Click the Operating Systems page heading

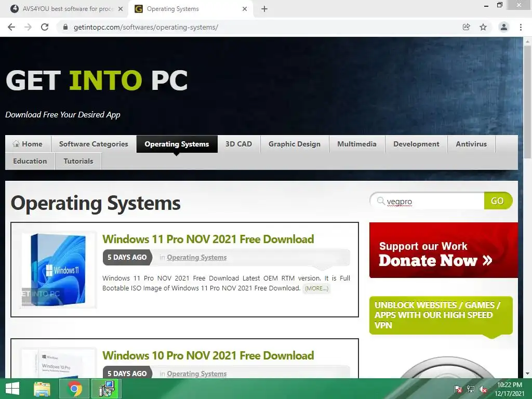pos(96,203)
